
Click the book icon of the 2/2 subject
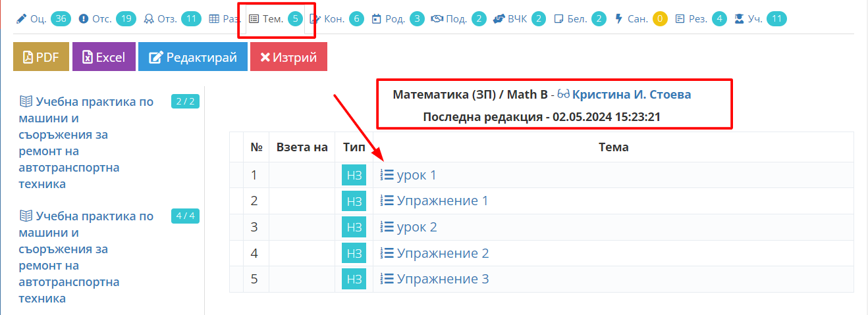tap(26, 101)
